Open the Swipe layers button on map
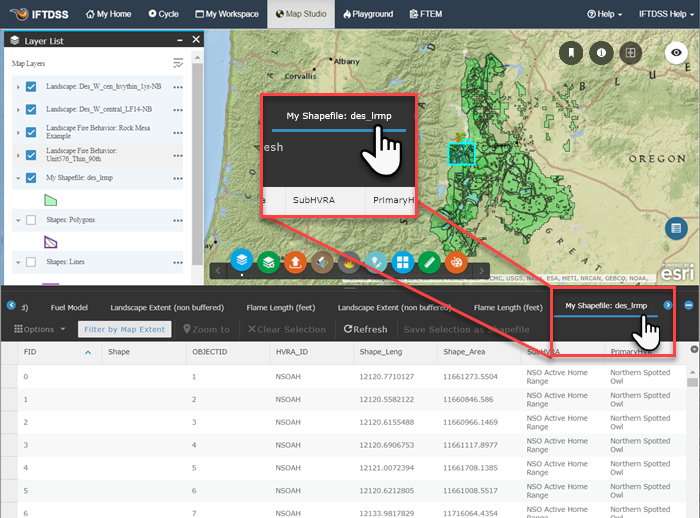Screen dimensions: 700x518 [x=630, y=53]
